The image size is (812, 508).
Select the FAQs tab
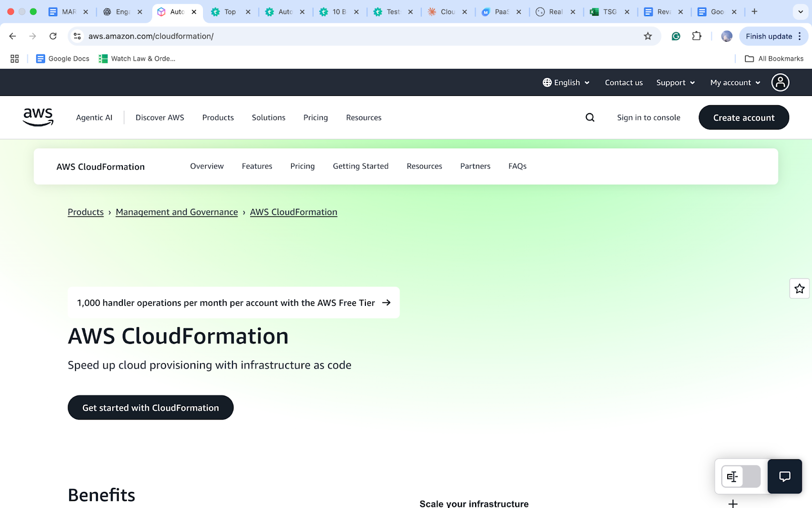518,166
